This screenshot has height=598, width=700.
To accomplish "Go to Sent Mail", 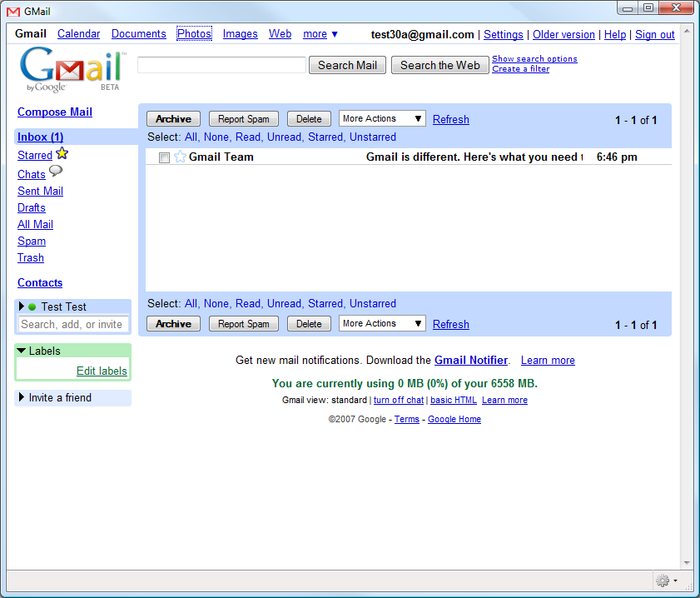I will point(40,192).
